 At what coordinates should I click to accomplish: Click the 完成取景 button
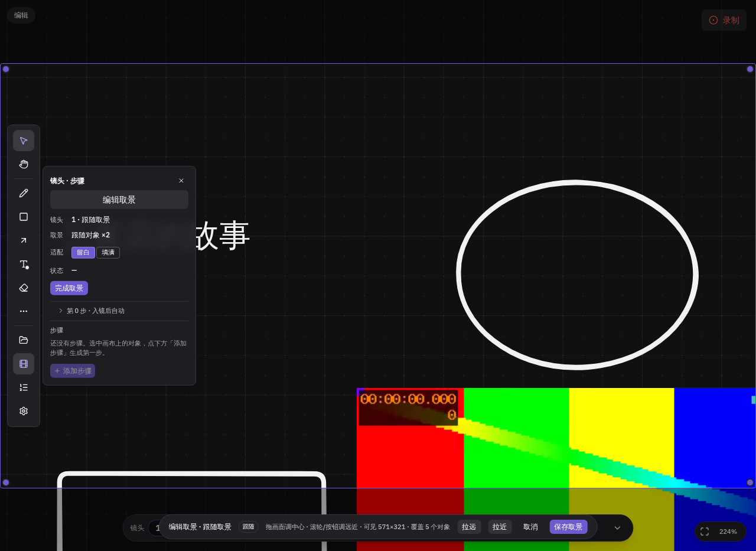point(69,288)
